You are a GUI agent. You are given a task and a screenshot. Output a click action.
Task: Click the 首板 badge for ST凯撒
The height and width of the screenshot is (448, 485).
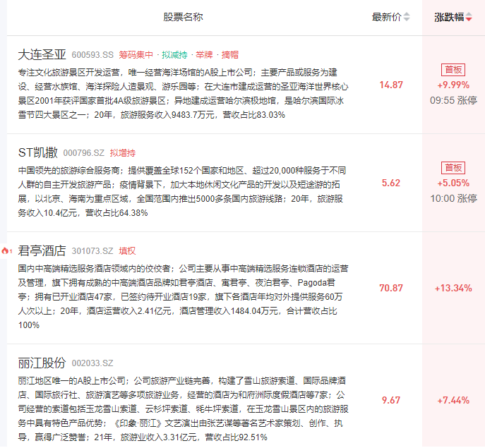tap(453, 168)
